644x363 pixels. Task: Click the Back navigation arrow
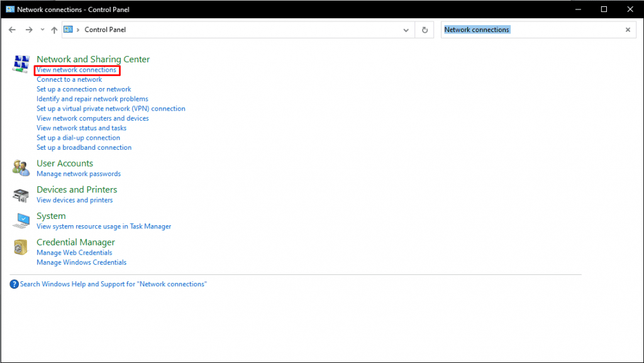click(12, 30)
